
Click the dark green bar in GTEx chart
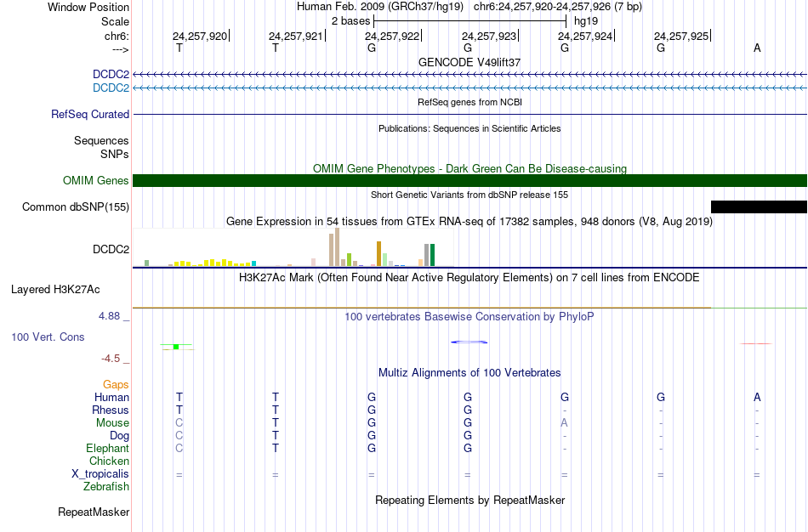(x=433, y=255)
